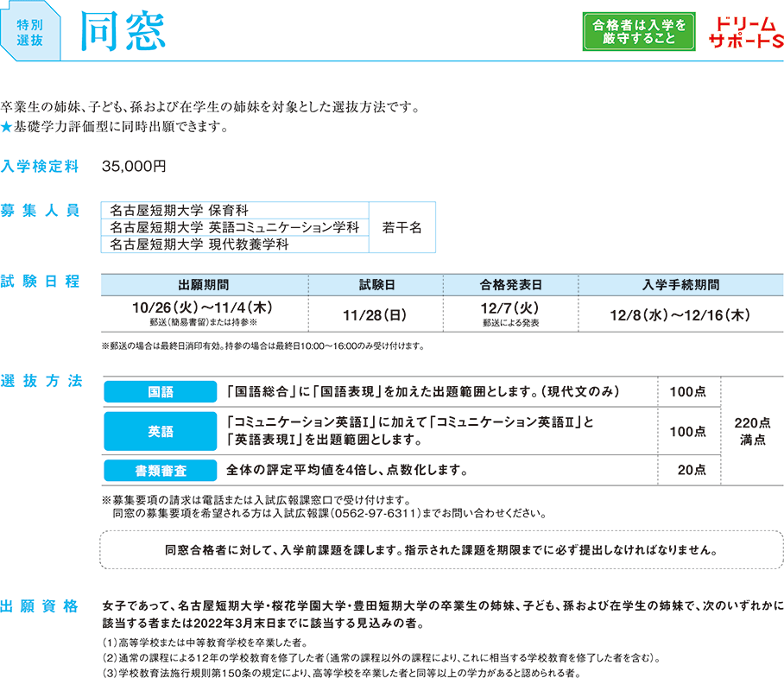Image resolution: width=784 pixels, height=678 pixels.
Task: Click the 100点 in 国語 row
Action: pyautogui.click(x=688, y=391)
